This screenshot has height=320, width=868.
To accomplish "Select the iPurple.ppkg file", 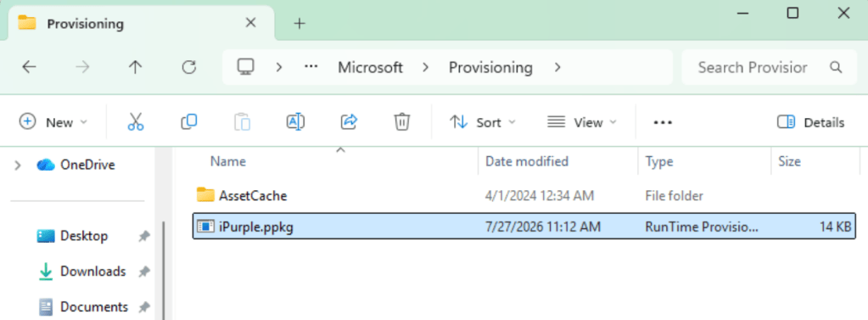I will pos(524,227).
